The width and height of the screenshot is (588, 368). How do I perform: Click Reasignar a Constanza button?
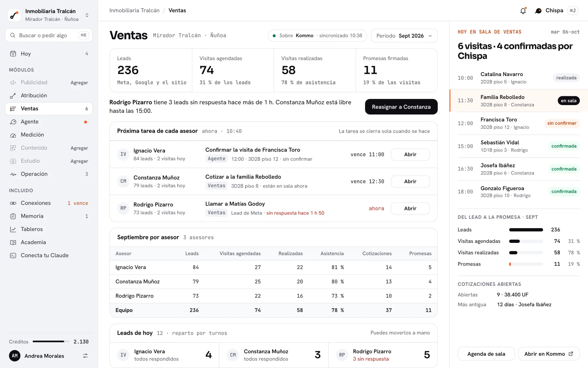pos(401,107)
